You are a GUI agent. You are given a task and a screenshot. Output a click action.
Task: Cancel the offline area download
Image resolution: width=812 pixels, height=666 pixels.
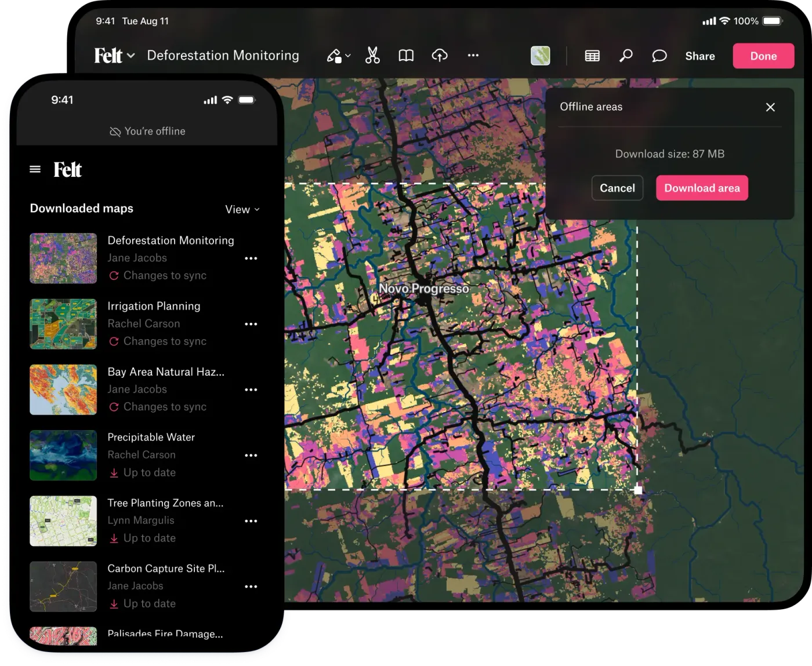(617, 188)
